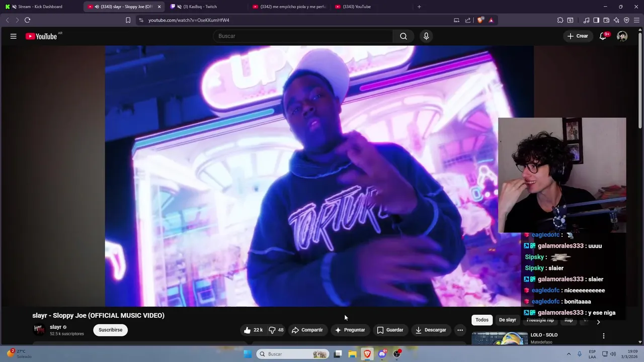Go back in browser history
Image resolution: width=644 pixels, height=362 pixels.
pyautogui.click(x=7, y=20)
